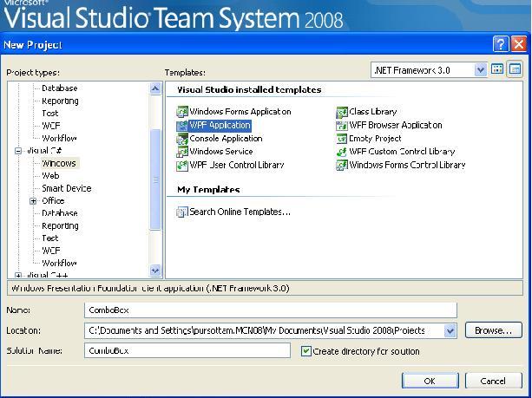Click the Search Online Templates icon
The image size is (532, 398).
(x=182, y=212)
